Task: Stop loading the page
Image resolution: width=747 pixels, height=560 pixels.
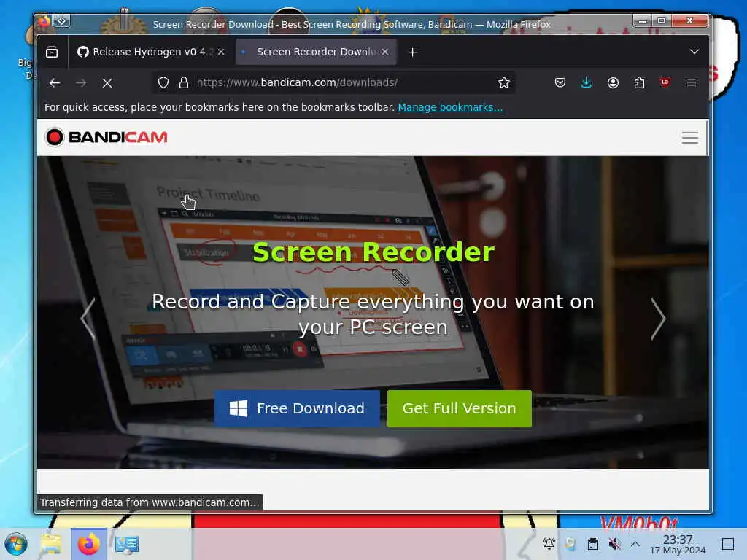Action: (x=107, y=83)
